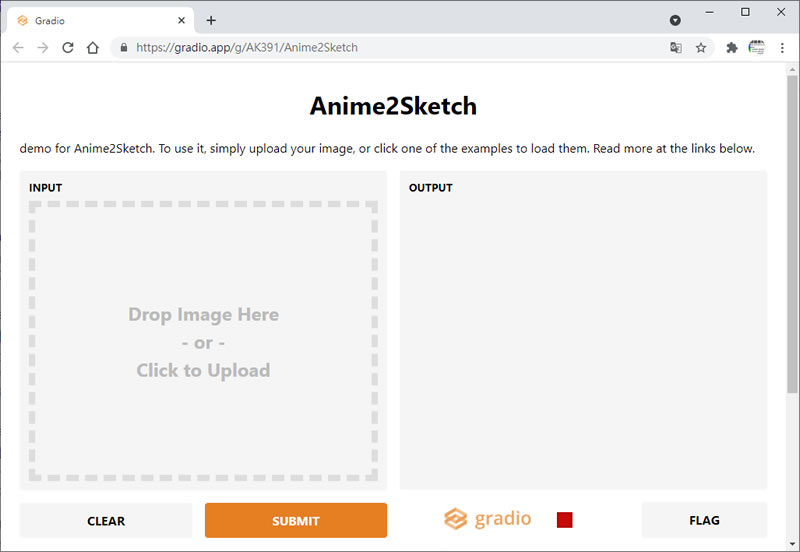Click the calendar extension icon

[757, 47]
